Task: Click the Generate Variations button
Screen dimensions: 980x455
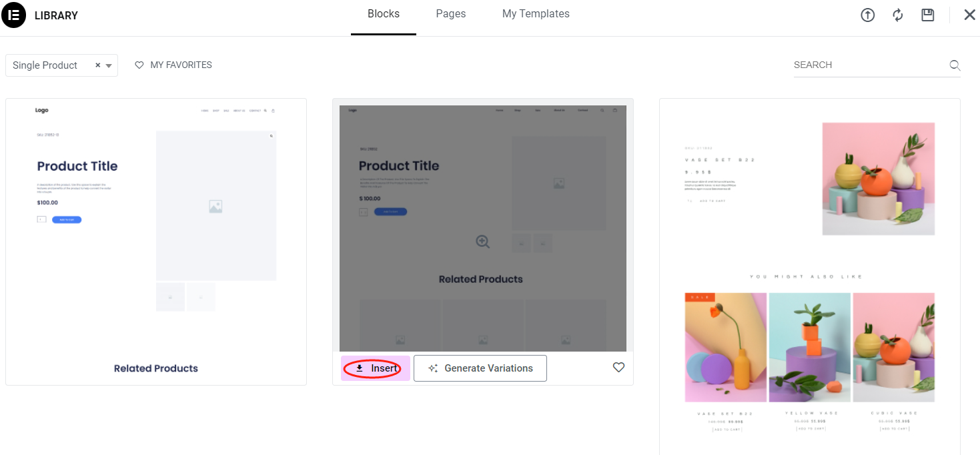Action: 480,368
